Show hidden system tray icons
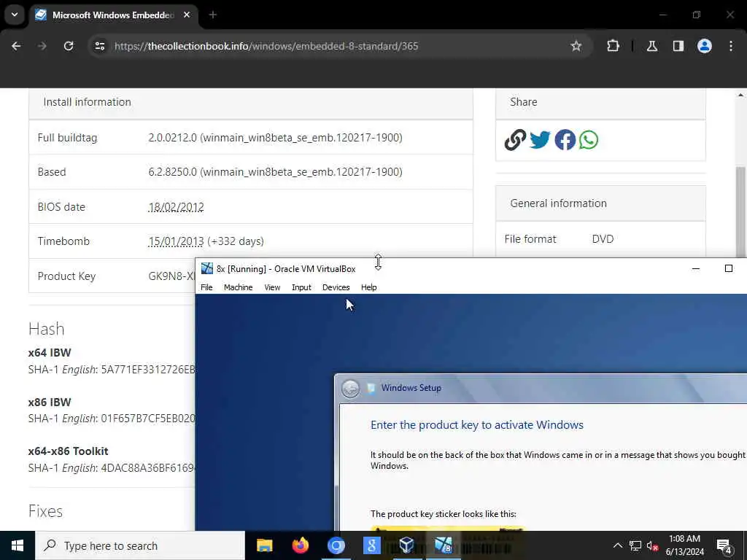Screen dimensions: 747x560 click(x=617, y=545)
